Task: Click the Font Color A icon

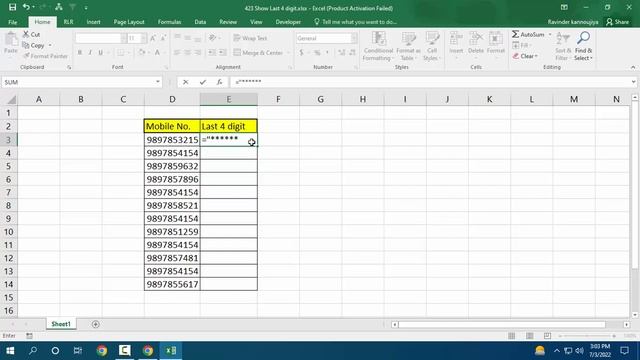Action: (157, 53)
